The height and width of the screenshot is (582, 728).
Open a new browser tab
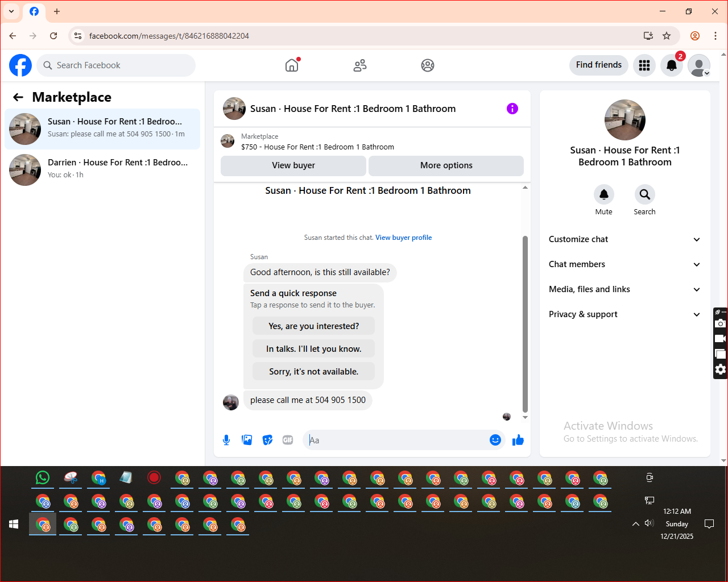point(57,11)
